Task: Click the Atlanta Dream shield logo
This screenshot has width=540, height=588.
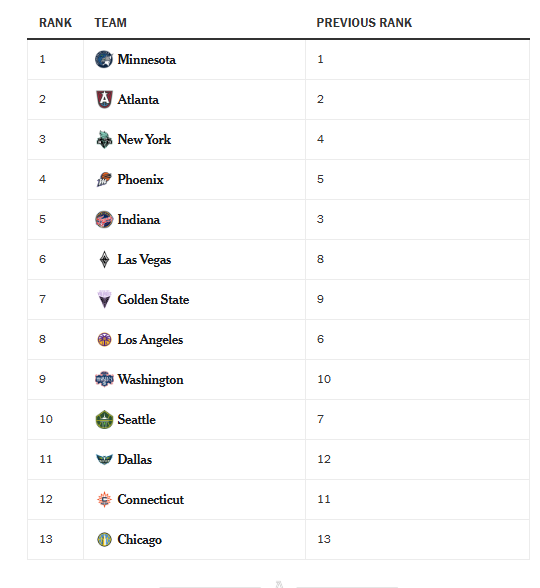Action: coord(104,99)
